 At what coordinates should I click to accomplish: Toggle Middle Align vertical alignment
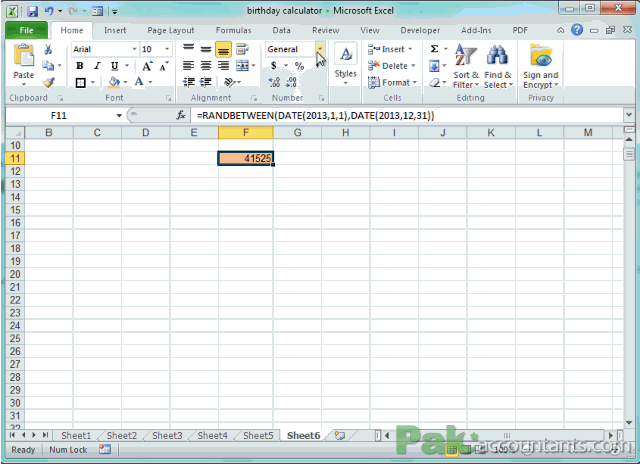206,49
